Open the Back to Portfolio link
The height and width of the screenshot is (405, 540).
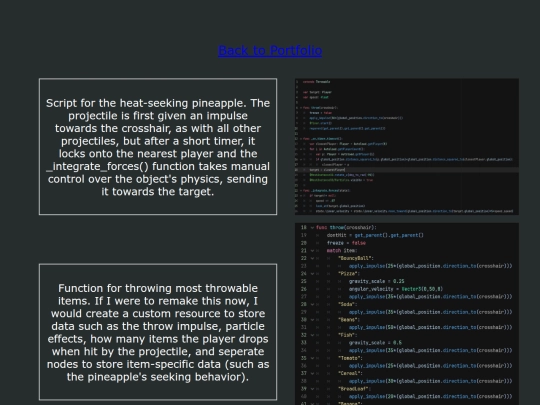[270, 51]
